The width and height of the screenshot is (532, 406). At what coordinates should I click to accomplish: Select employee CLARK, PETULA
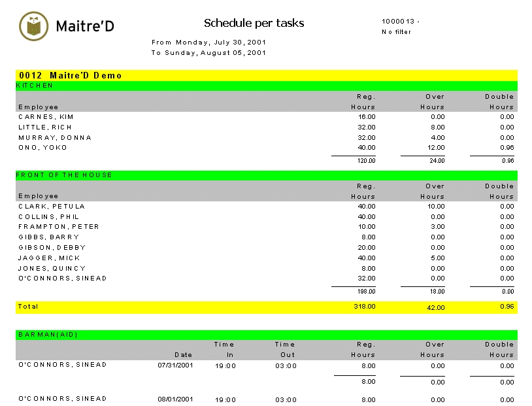click(52, 207)
